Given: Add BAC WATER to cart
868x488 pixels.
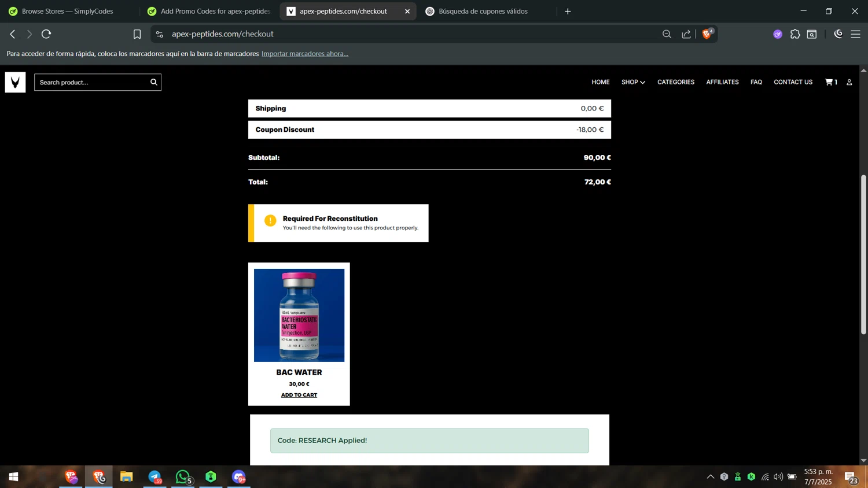Looking at the screenshot, I should click(x=299, y=395).
